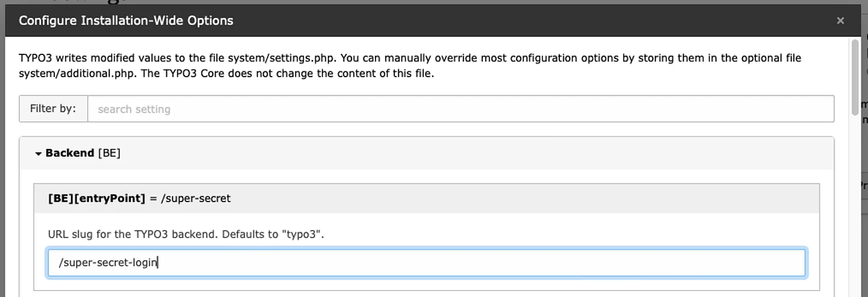Collapse the Backend section caret arrow
Screen dimensions: 868x297
click(39, 154)
